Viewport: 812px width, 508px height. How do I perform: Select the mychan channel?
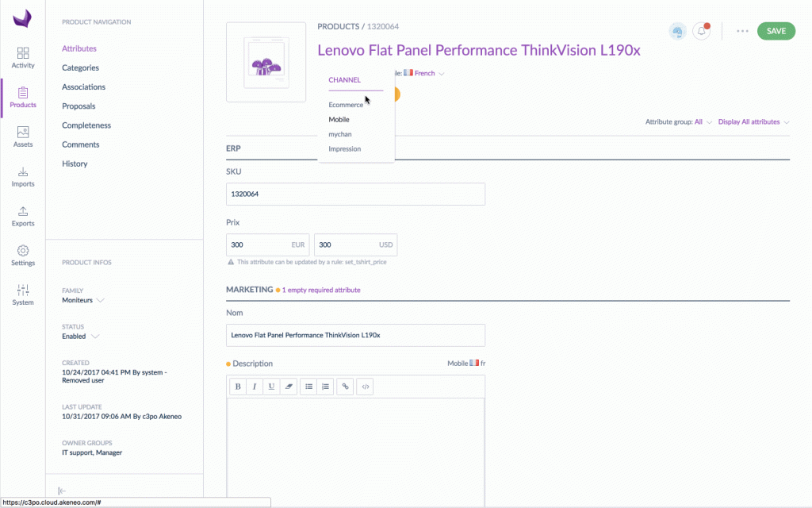click(340, 133)
